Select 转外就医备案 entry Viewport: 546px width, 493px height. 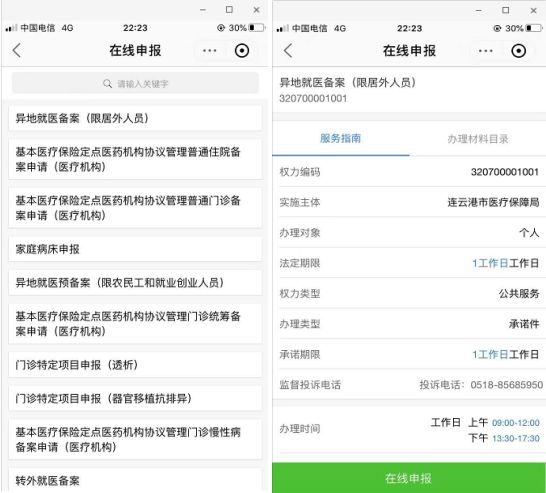pyautogui.click(x=135, y=480)
